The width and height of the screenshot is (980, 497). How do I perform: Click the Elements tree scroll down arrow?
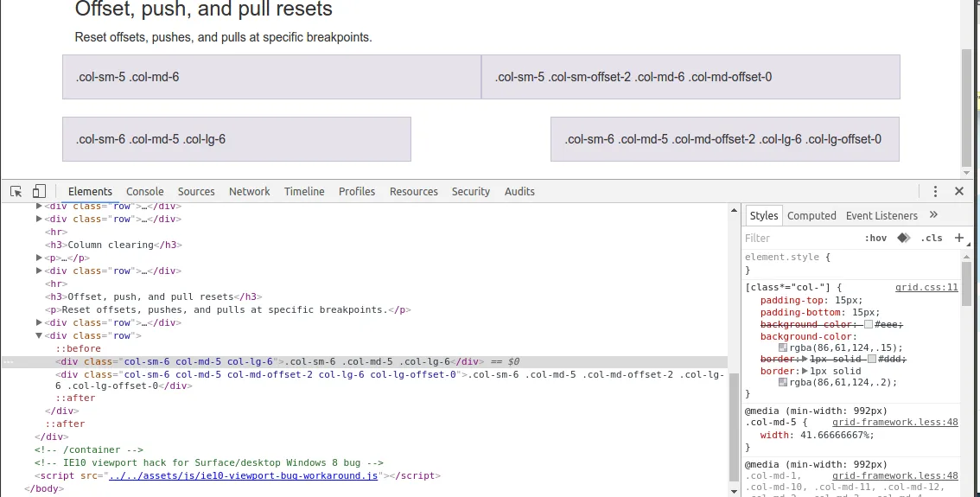(735, 491)
